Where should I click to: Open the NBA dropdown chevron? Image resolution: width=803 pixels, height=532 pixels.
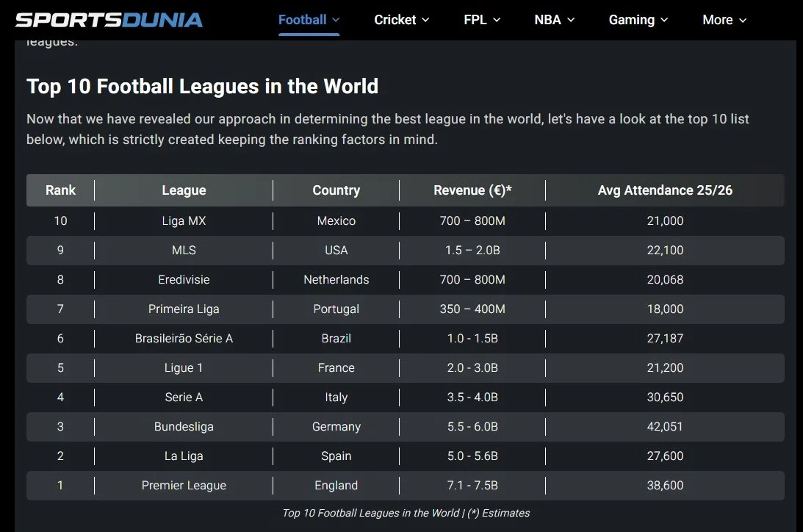pyautogui.click(x=571, y=21)
